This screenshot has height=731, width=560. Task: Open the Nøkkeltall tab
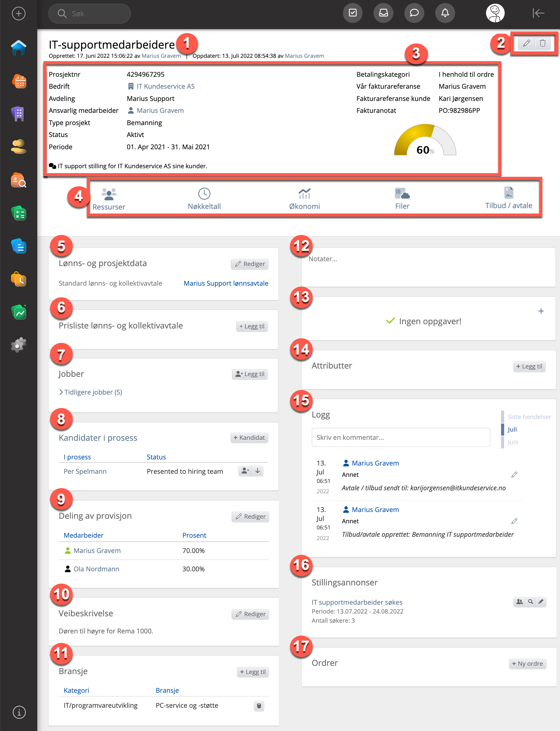204,199
